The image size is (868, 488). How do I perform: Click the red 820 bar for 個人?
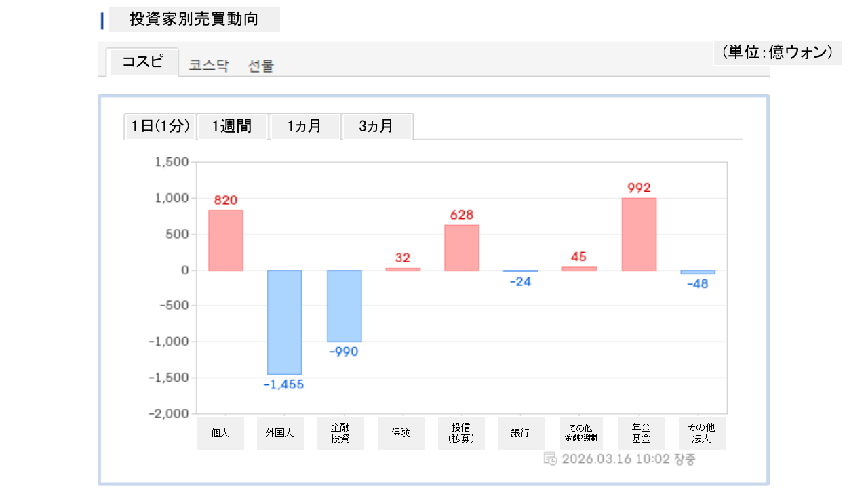click(x=225, y=241)
